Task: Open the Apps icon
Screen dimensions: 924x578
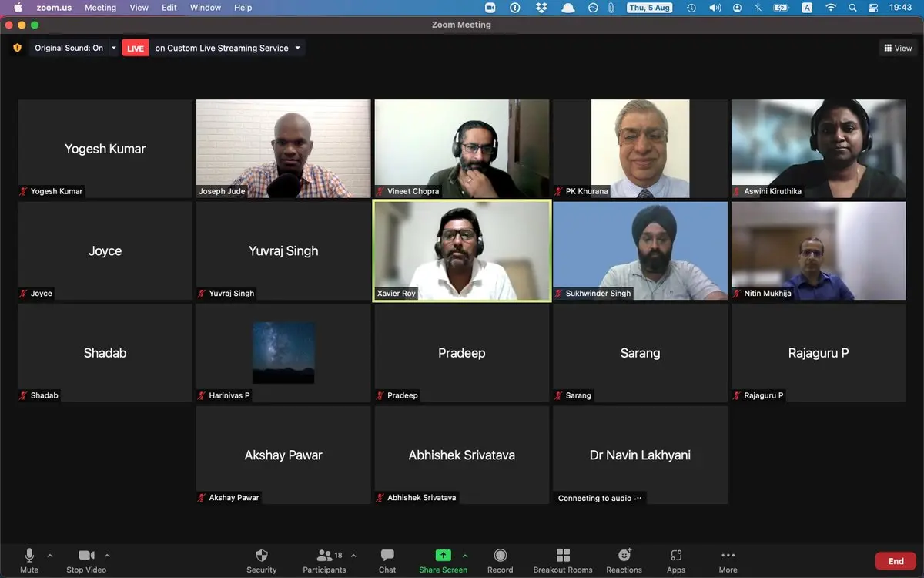Action: 676,556
